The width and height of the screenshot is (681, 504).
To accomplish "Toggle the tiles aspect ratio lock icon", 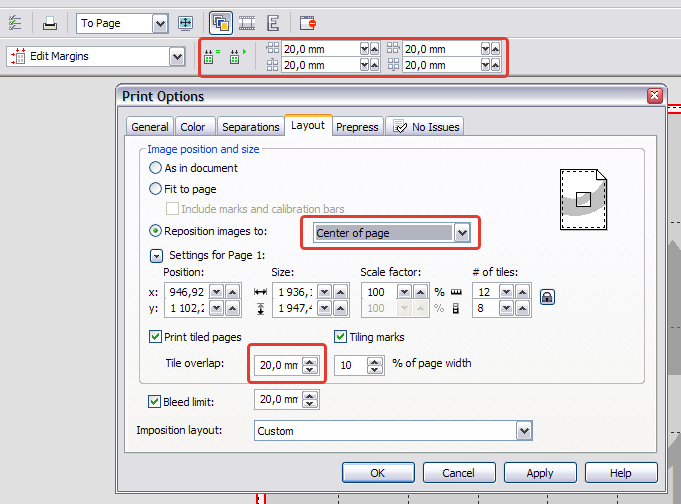I will [x=547, y=297].
